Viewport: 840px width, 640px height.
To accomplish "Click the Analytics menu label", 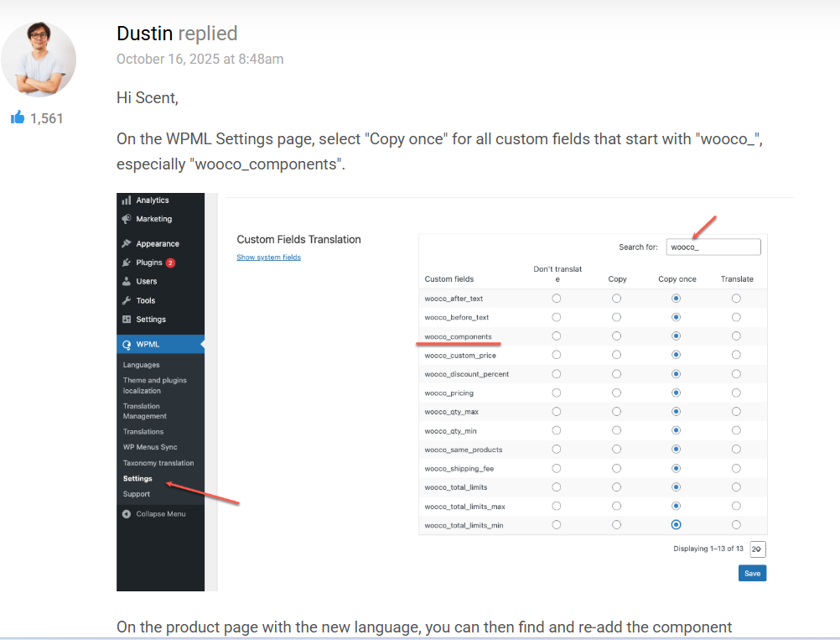I will [x=152, y=200].
